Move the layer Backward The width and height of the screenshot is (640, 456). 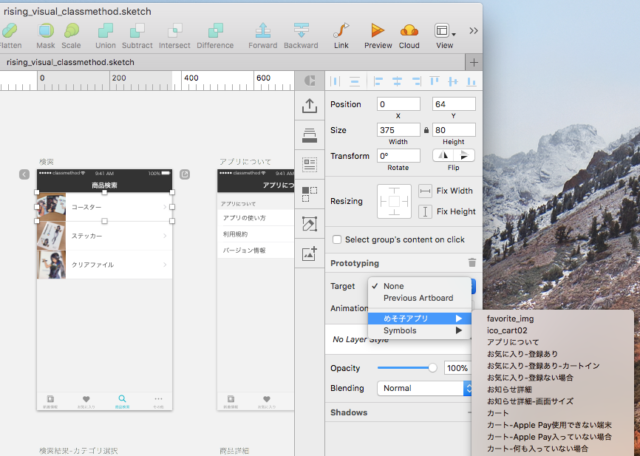click(301, 31)
